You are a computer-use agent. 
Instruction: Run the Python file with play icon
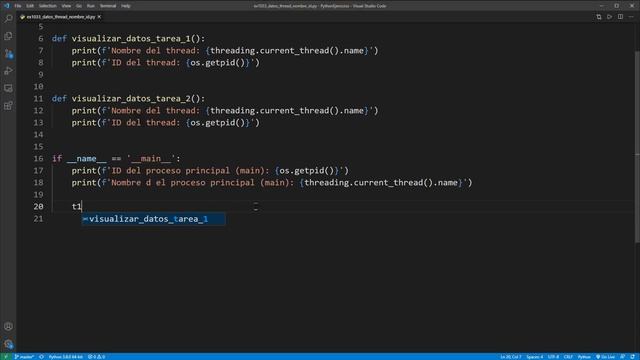[x=609, y=17]
